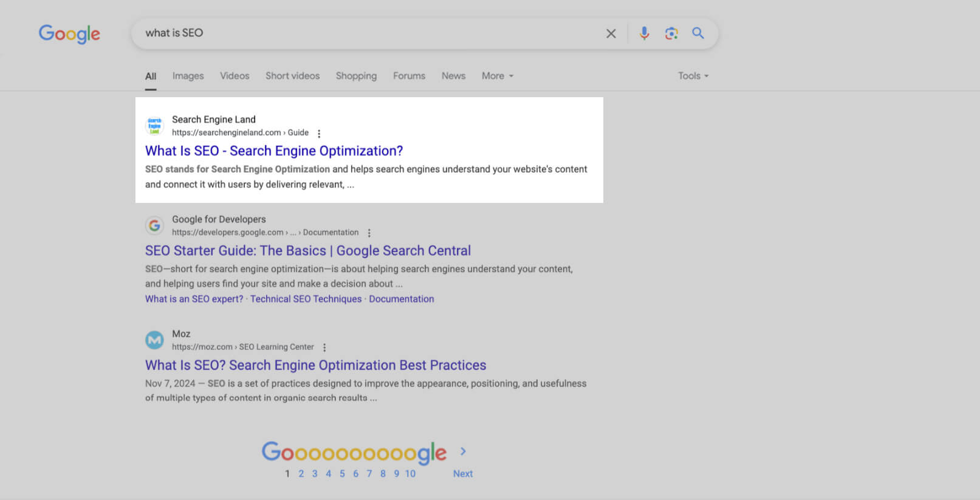Clear the search box with X
The height and width of the screenshot is (500, 980).
pyautogui.click(x=611, y=33)
